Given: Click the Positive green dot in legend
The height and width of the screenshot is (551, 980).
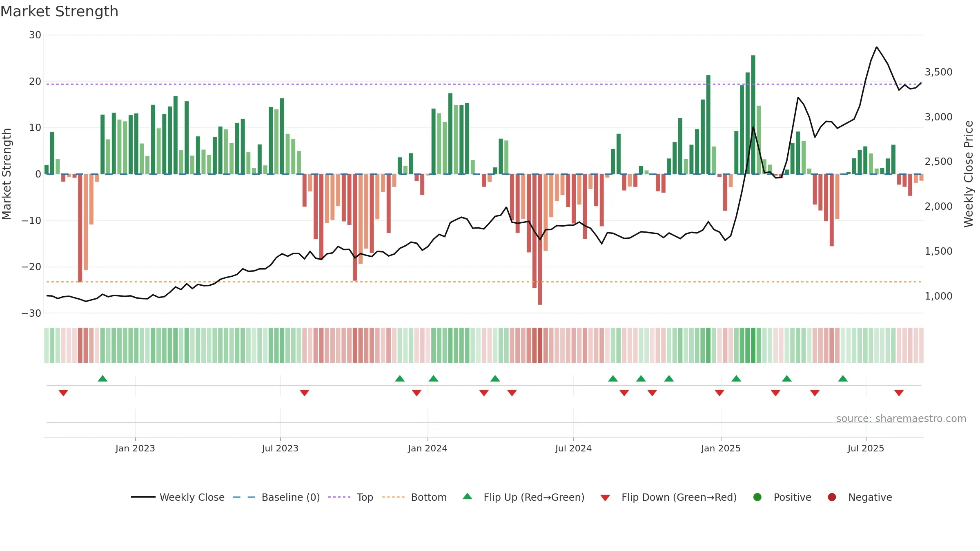Looking at the screenshot, I should coord(757,497).
